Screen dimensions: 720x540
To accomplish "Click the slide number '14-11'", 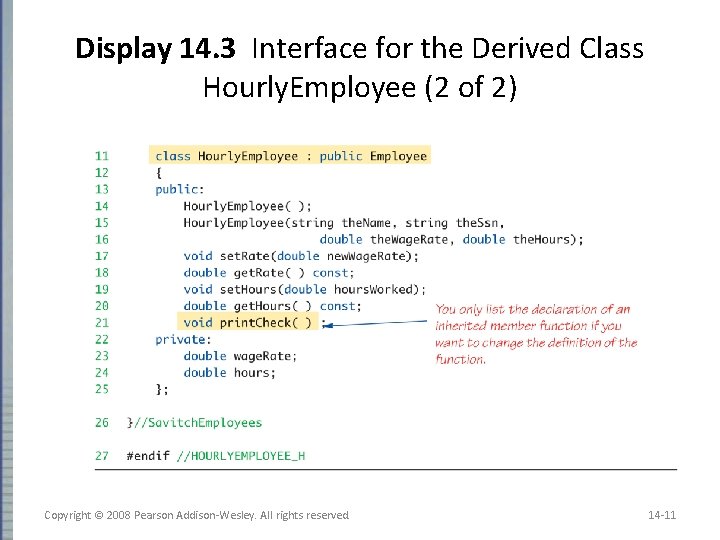I will click(x=662, y=515).
